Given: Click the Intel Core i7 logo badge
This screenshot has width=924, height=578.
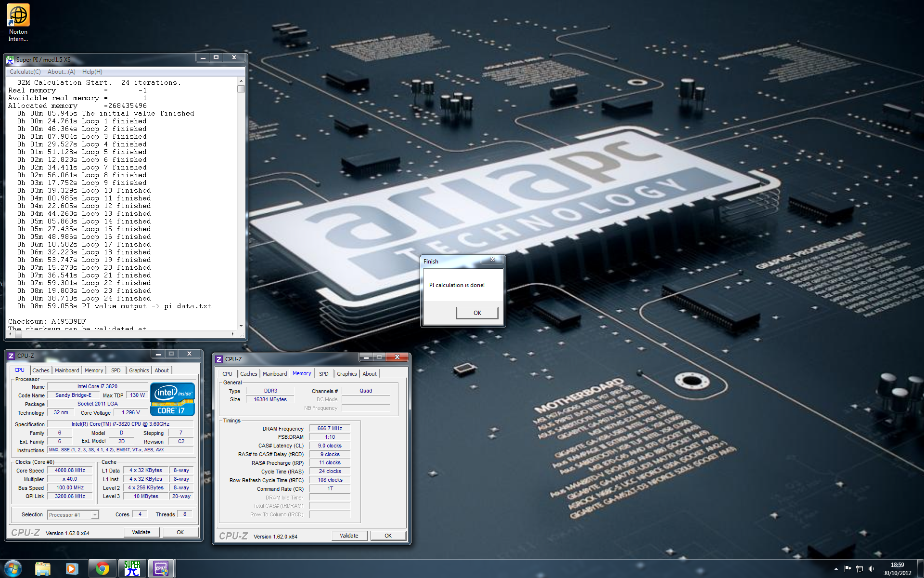Looking at the screenshot, I should click(x=172, y=399).
